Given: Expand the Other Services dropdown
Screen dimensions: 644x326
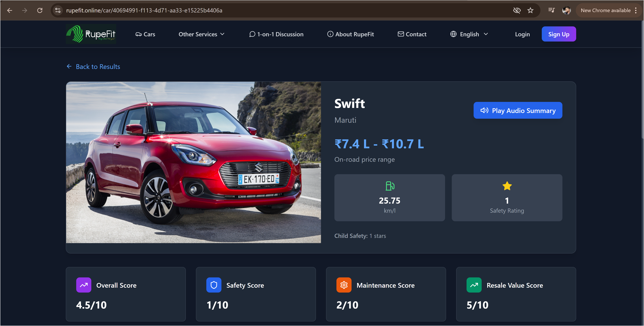Looking at the screenshot, I should (x=201, y=34).
